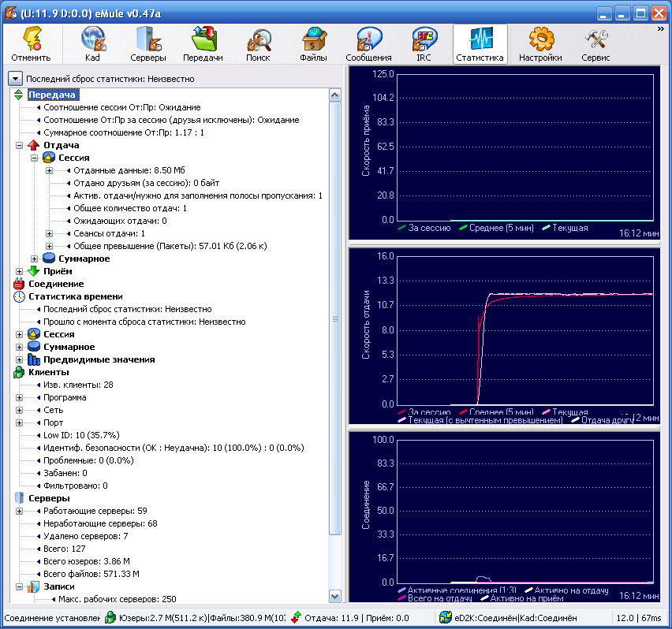Expand Суммарное under Отдача
Screen dimensions: 672x629
(34, 259)
